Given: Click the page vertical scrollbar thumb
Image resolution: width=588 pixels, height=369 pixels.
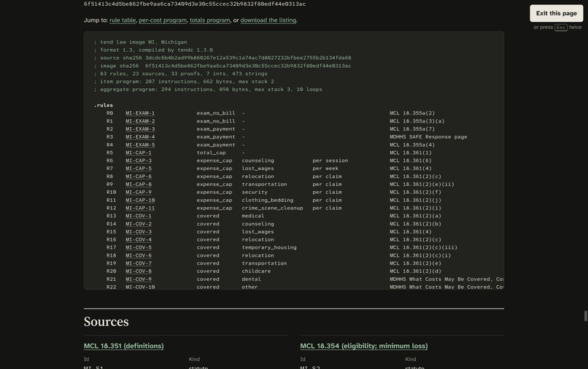Looking at the screenshot, I should [x=585, y=316].
